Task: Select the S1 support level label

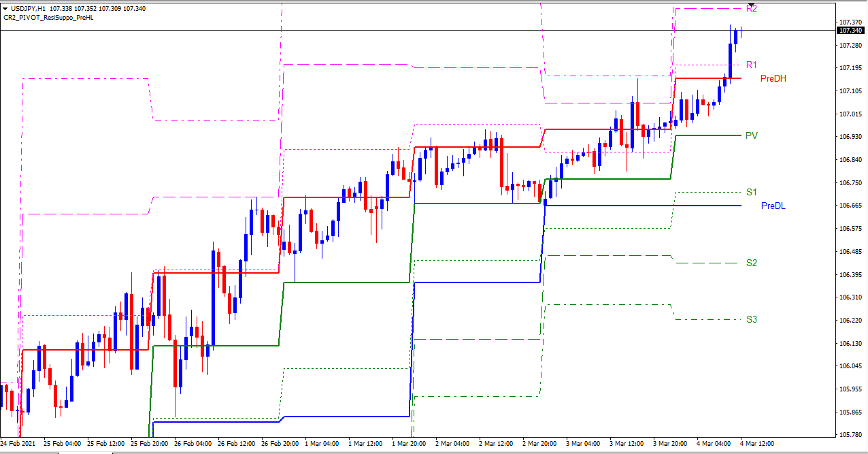Action: [x=752, y=192]
